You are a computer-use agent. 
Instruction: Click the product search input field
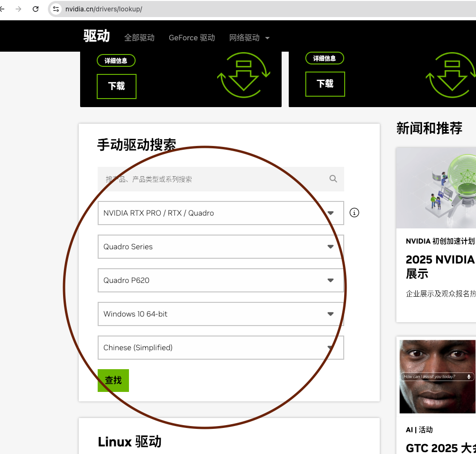pyautogui.click(x=221, y=179)
